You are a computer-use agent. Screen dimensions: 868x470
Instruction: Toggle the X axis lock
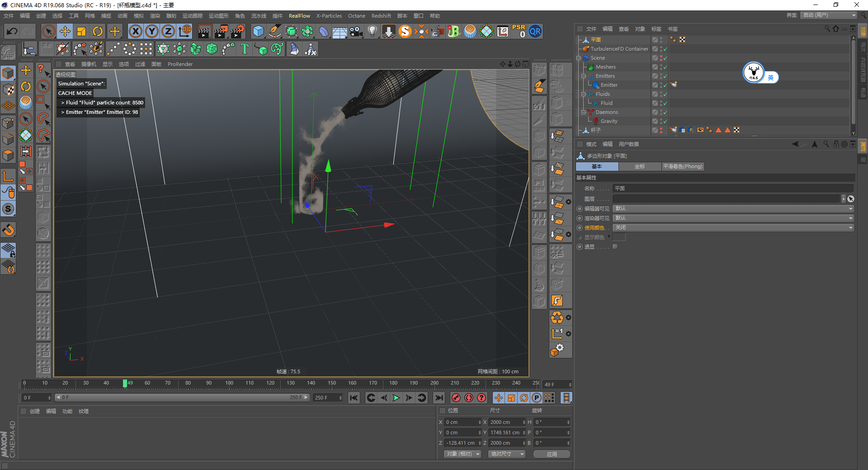[135, 31]
